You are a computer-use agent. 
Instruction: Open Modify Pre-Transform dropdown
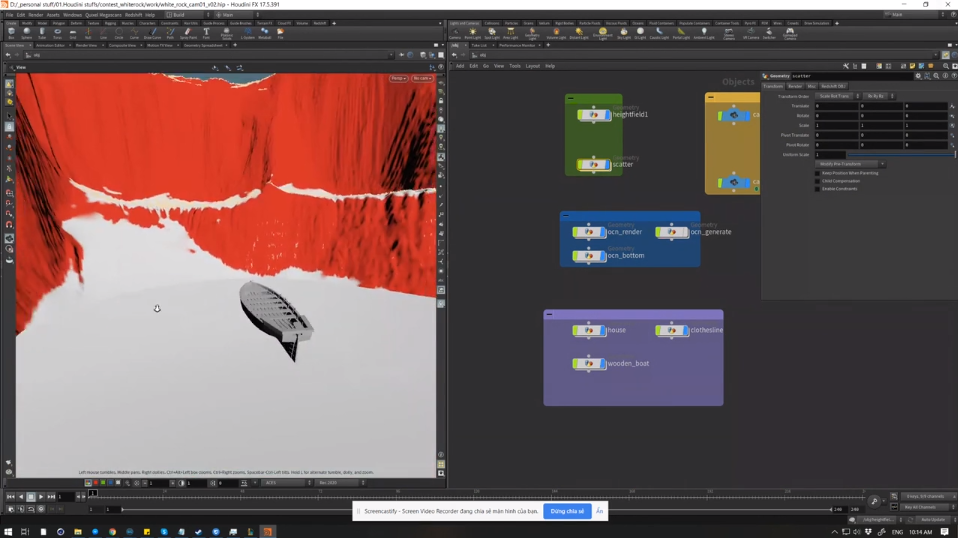point(850,164)
